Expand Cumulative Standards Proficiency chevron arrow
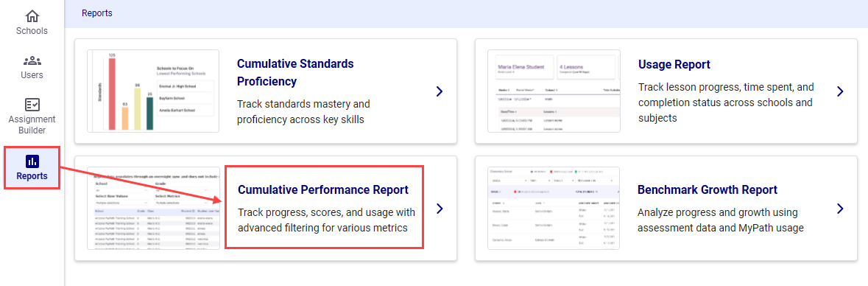 coord(439,91)
